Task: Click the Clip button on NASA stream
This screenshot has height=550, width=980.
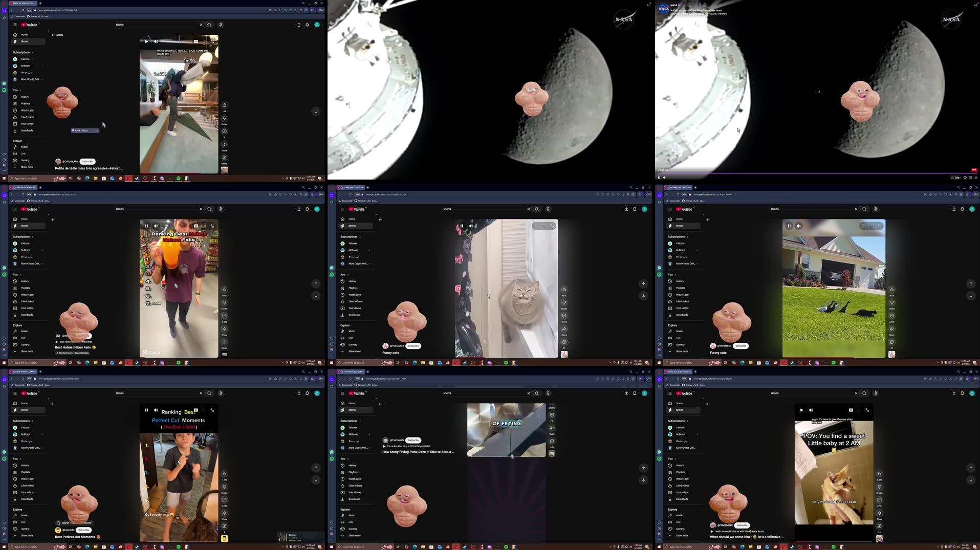Action: [955, 178]
